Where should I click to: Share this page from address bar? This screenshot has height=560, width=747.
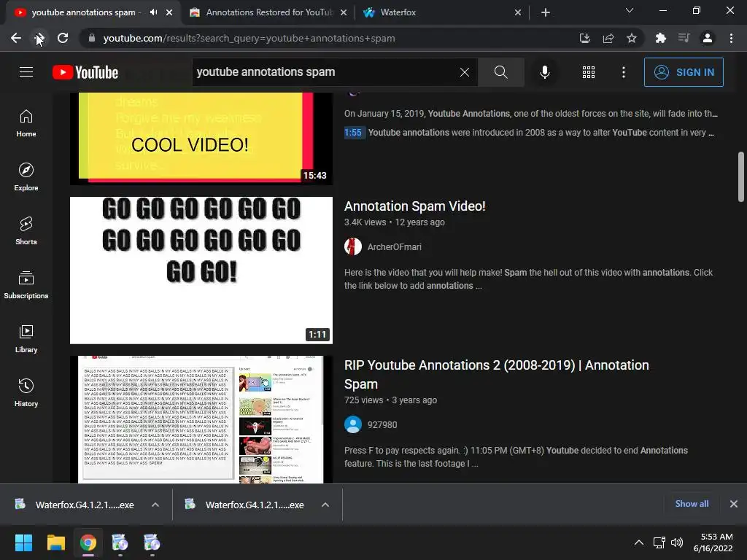[x=608, y=38]
